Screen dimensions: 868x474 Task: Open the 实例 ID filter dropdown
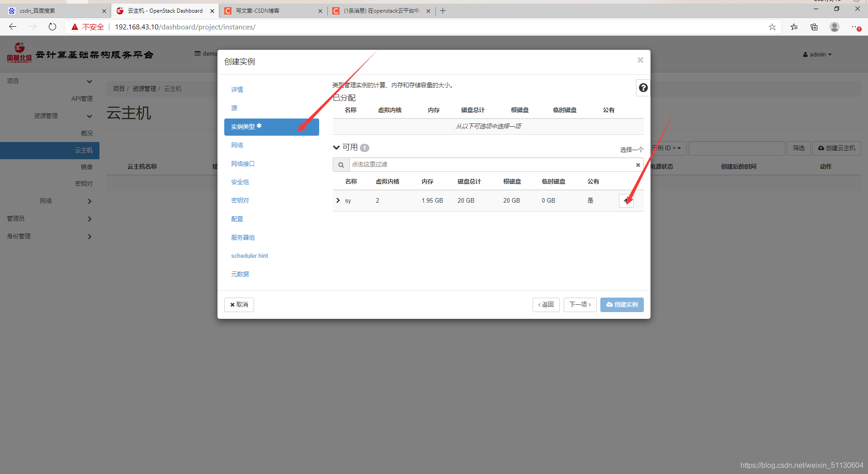(669, 148)
